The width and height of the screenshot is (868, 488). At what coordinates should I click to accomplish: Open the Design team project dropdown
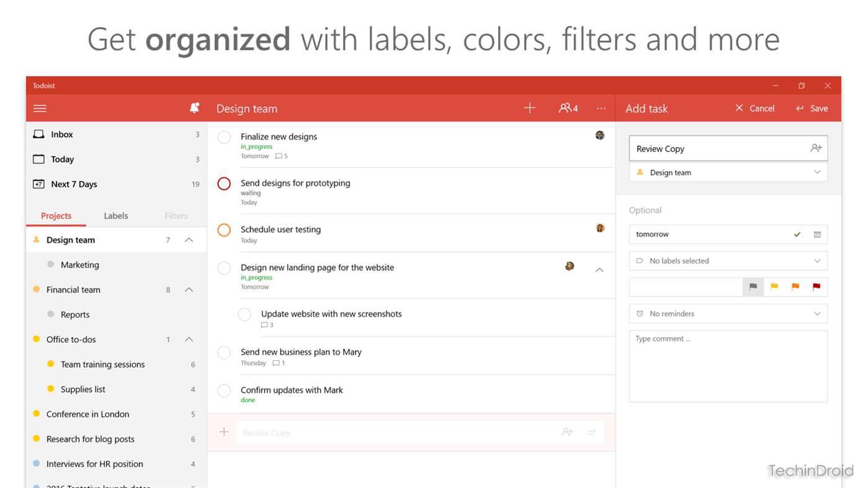[x=728, y=172]
